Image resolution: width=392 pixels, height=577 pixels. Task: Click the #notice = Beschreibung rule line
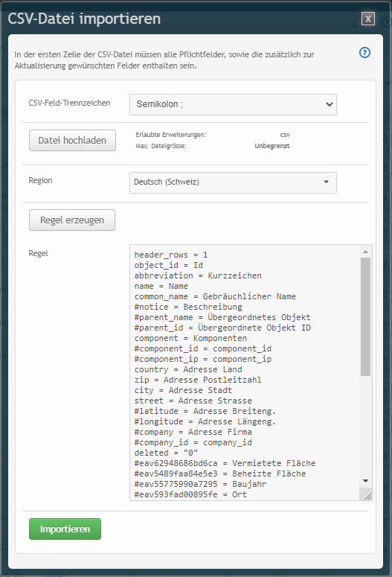coord(188,307)
